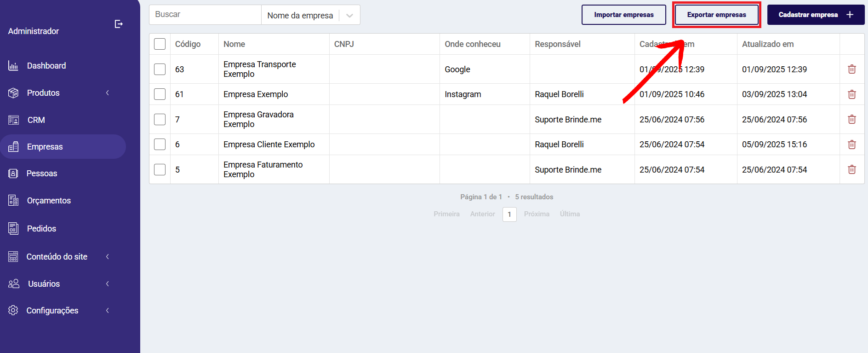The height and width of the screenshot is (353, 868).
Task: Delete Empresa Transporte Exemplo with trash icon
Action: [x=852, y=69]
